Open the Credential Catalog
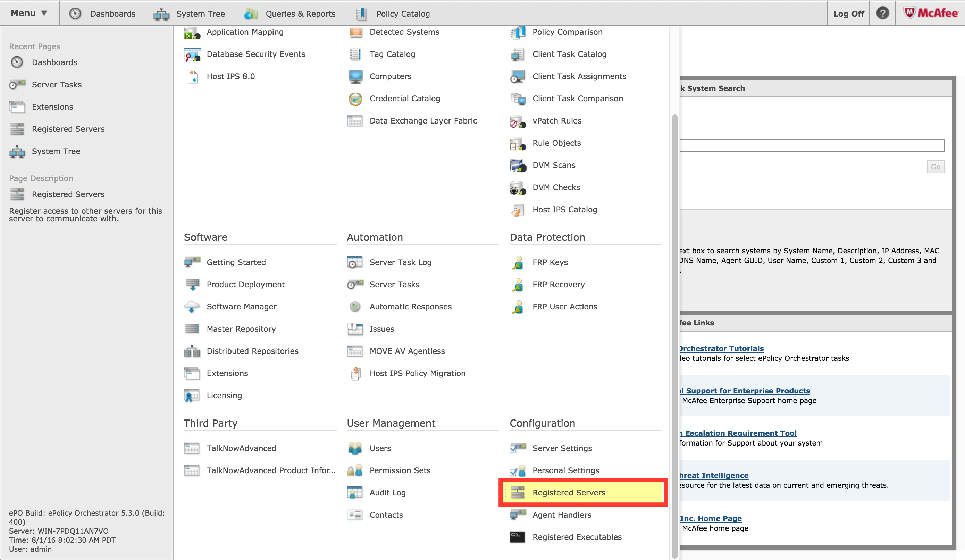Viewport: 965px width, 560px height. pos(405,99)
